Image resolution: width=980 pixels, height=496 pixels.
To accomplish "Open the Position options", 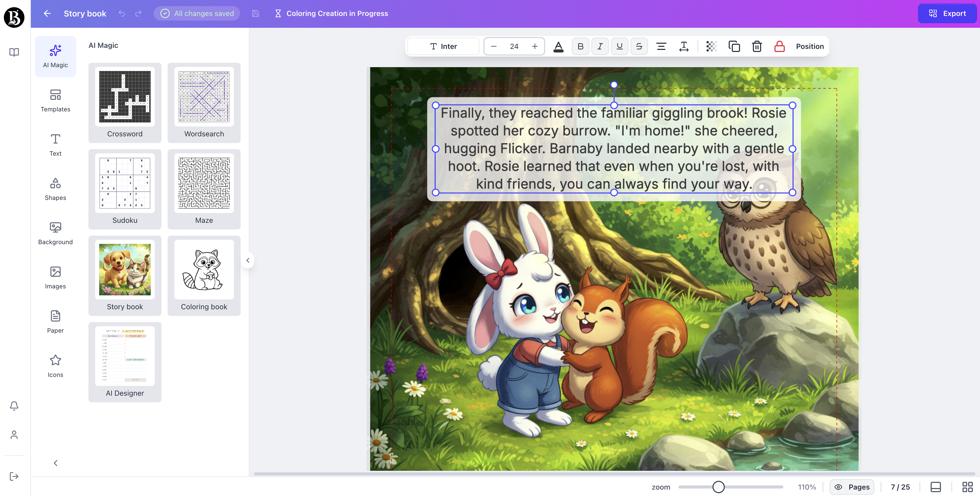I will tap(809, 46).
